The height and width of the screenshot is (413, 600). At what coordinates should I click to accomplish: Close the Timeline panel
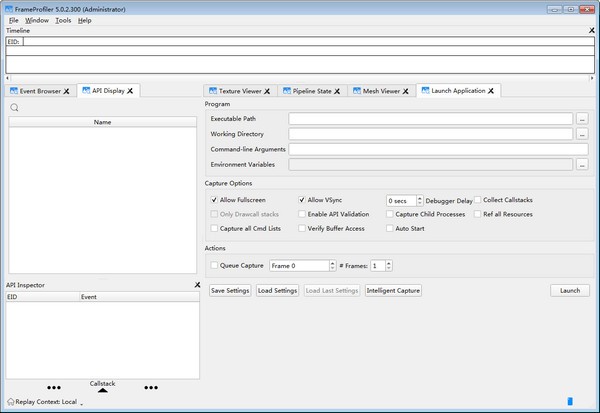point(592,30)
